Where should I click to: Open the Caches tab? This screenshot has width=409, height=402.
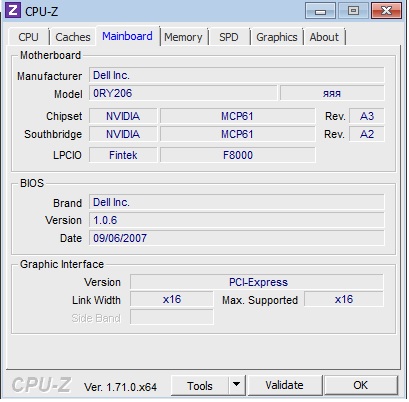pyautogui.click(x=73, y=37)
